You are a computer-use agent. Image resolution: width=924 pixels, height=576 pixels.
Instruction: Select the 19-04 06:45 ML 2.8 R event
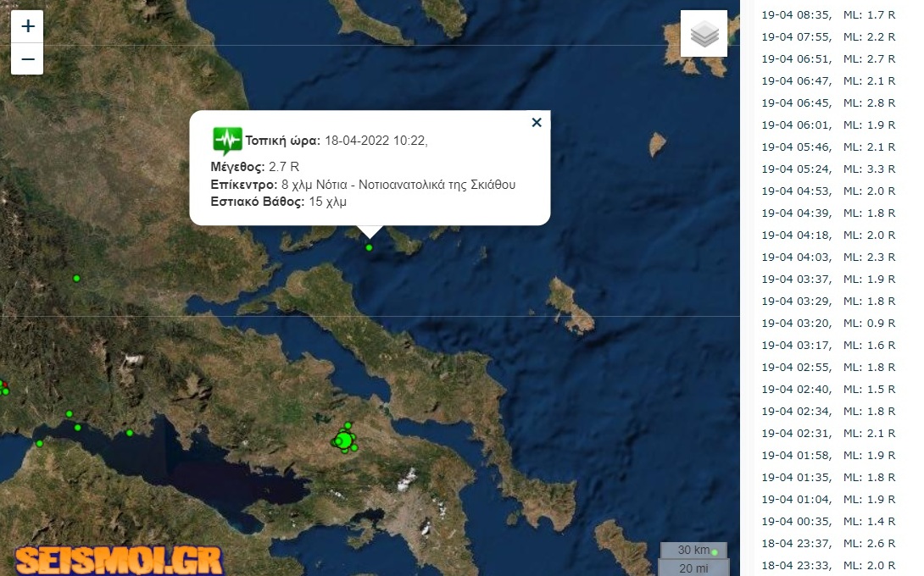click(828, 103)
